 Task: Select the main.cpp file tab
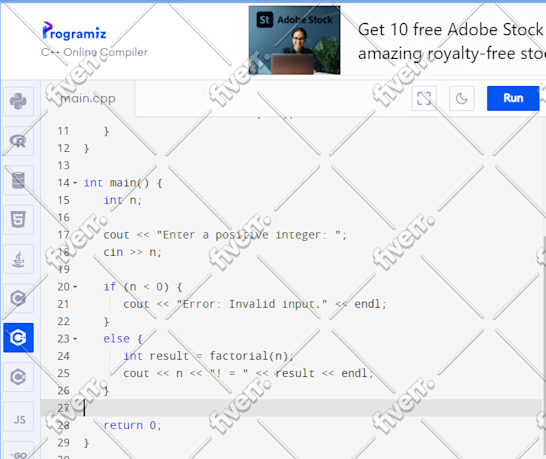[x=88, y=99]
